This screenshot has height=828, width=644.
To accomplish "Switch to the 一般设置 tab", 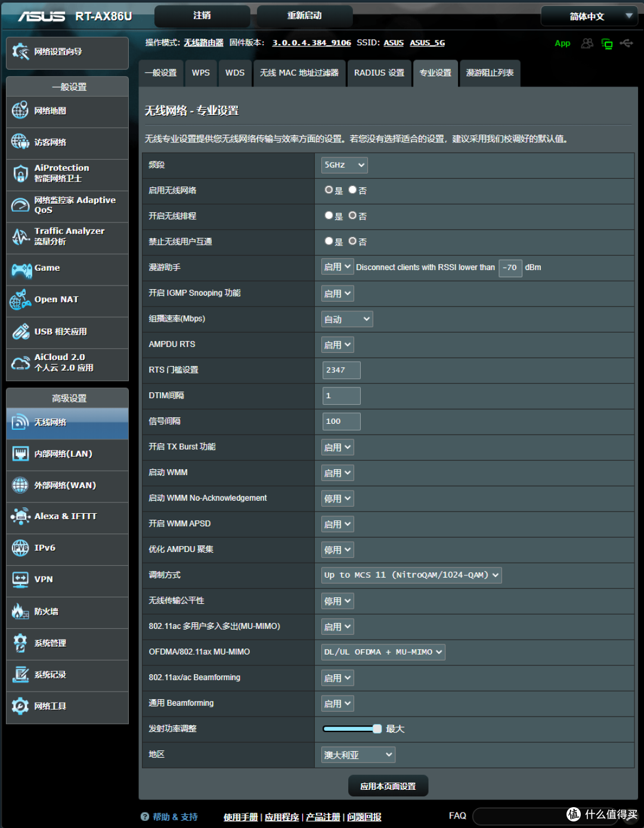I will click(x=161, y=73).
